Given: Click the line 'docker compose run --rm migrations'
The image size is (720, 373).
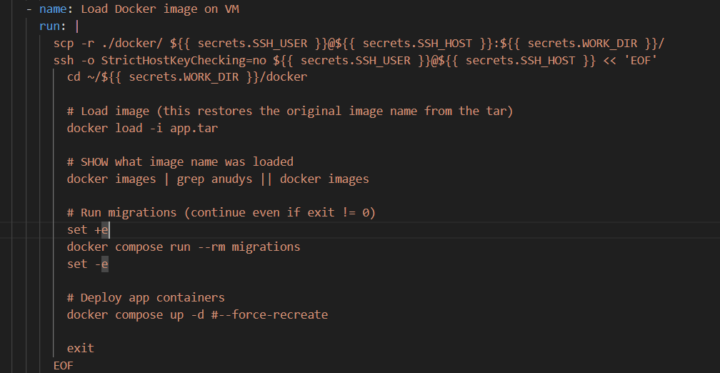Looking at the screenshot, I should (x=183, y=247).
